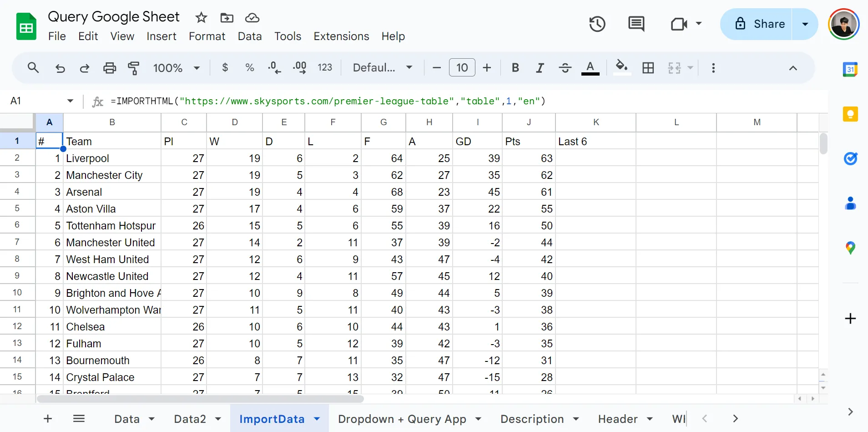Open the File menu

[x=57, y=36]
